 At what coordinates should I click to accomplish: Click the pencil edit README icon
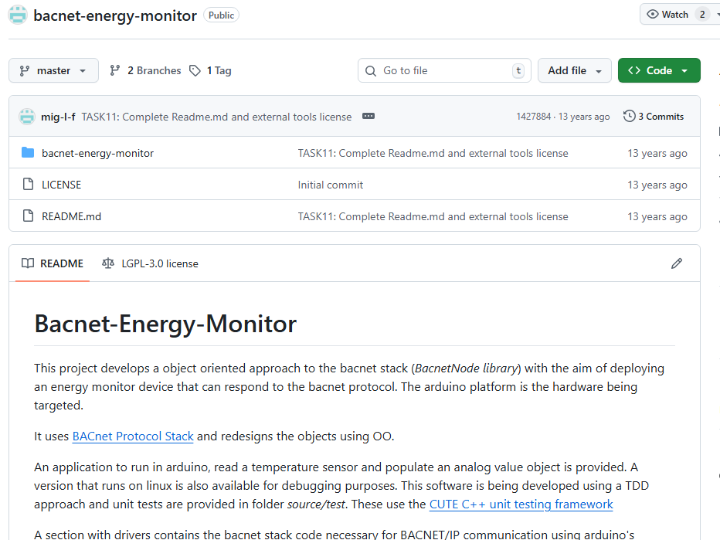point(677,264)
